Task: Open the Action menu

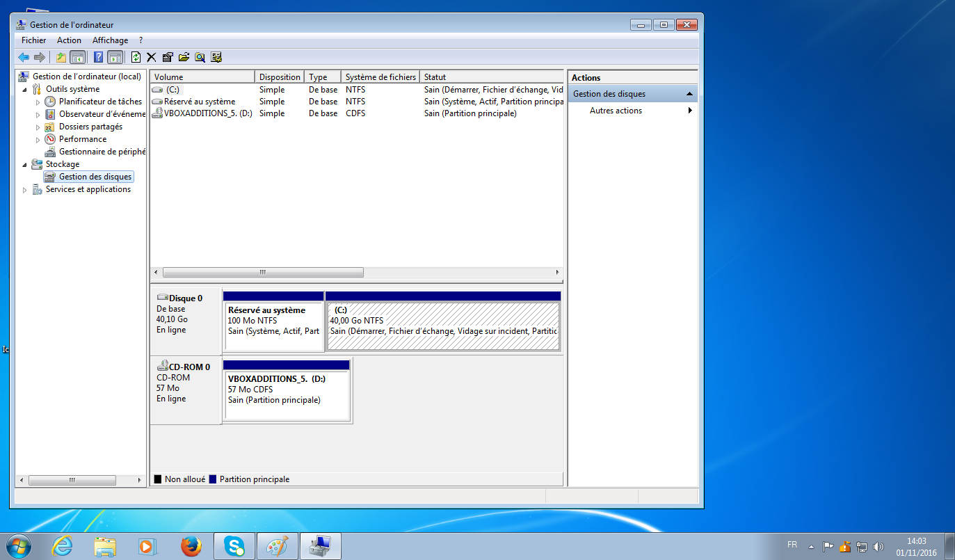Action: click(x=69, y=40)
